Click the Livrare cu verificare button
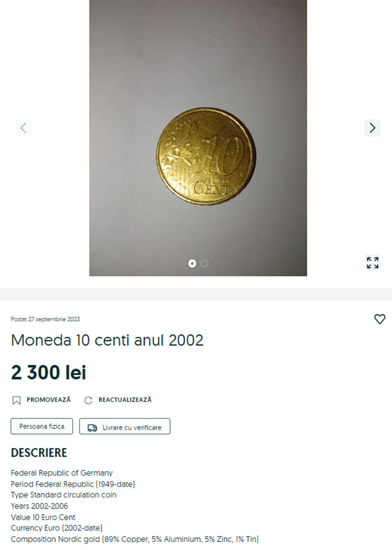 pos(125,426)
